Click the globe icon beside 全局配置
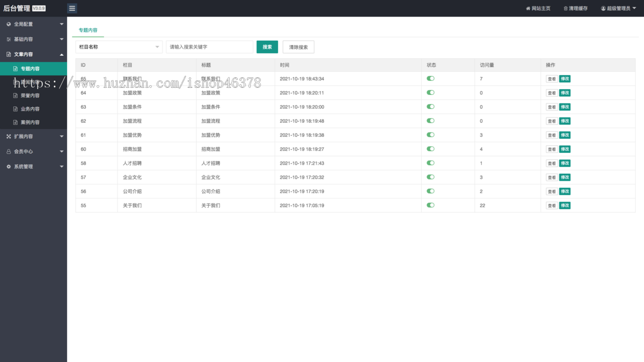This screenshot has height=362, width=644. click(9, 24)
